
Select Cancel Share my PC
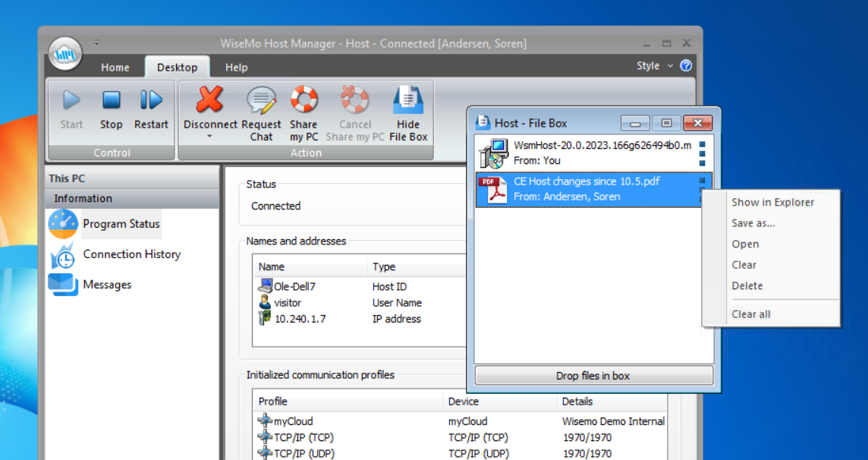[354, 99]
